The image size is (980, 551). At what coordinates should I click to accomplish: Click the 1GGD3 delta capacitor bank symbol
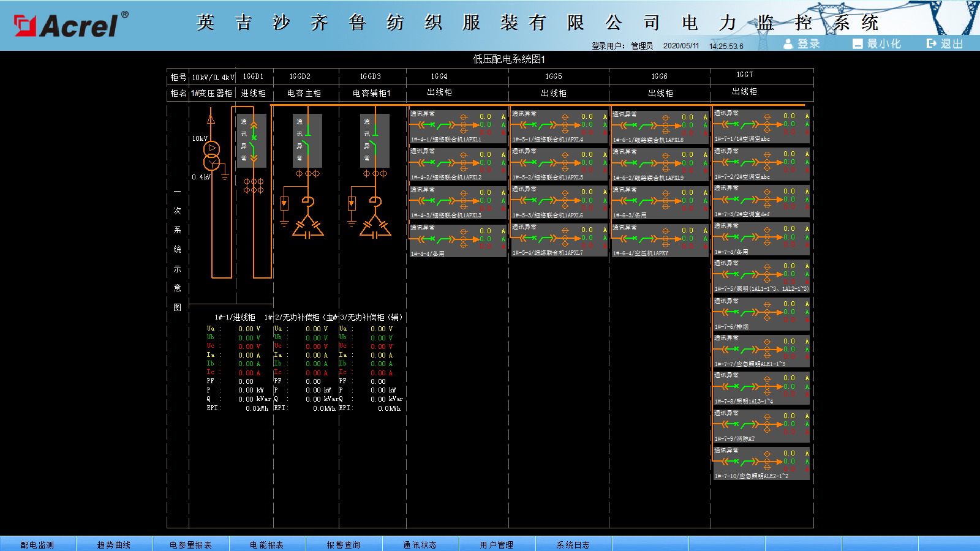point(375,227)
